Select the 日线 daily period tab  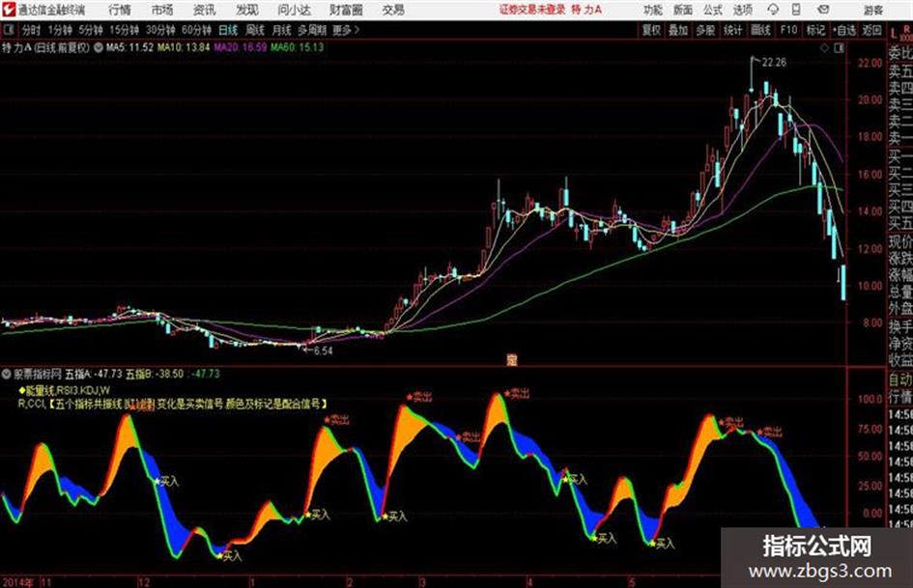228,30
